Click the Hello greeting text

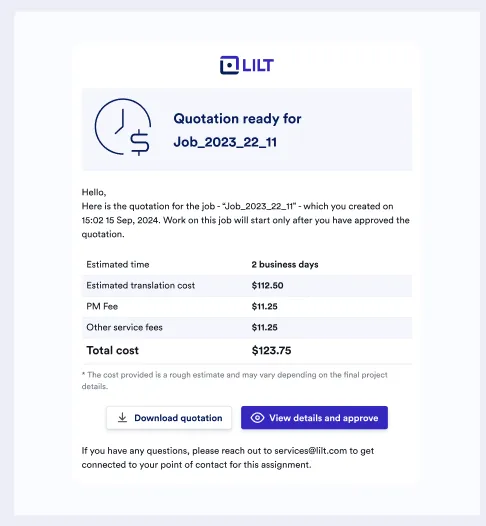click(94, 192)
